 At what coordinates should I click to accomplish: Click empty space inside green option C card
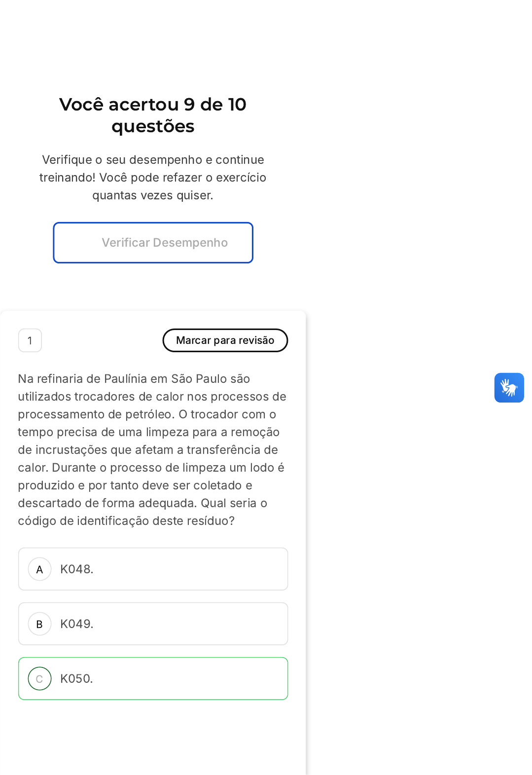197,679
